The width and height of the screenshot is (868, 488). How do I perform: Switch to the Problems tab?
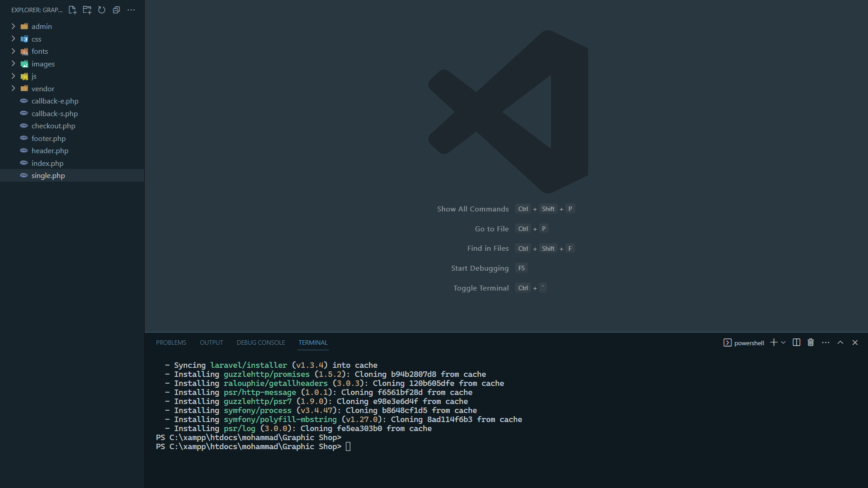coord(171,343)
